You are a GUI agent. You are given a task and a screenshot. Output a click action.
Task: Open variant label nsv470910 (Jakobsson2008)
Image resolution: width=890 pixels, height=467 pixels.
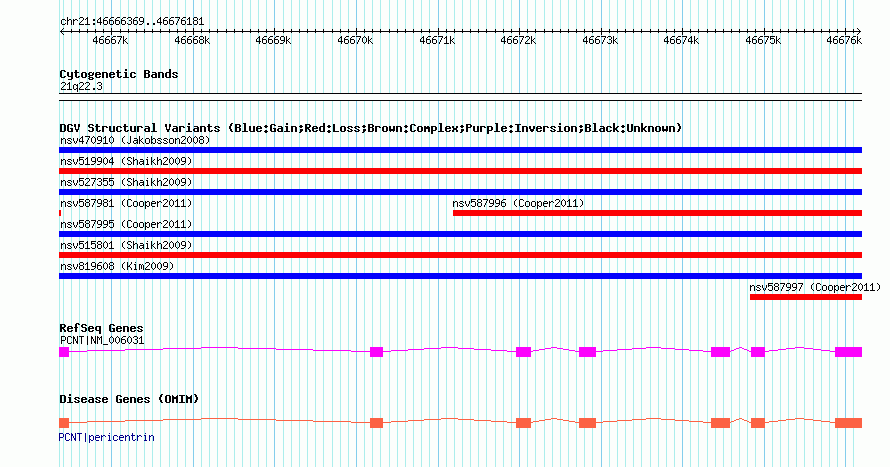click(135, 140)
